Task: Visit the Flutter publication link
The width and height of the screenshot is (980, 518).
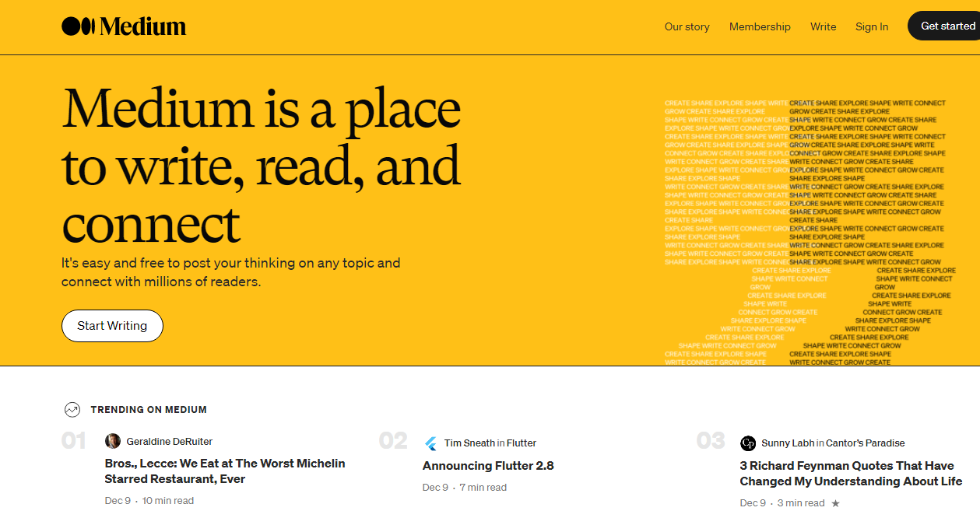Action: 522,443
